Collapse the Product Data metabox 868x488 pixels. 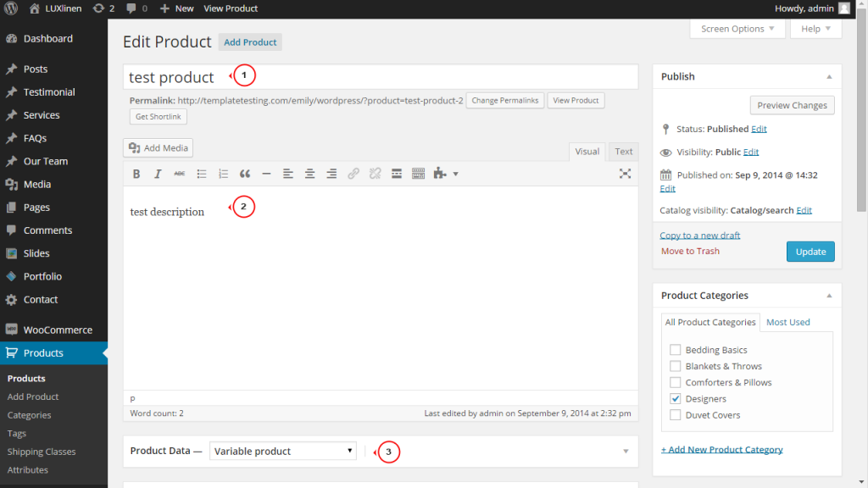pos(626,452)
